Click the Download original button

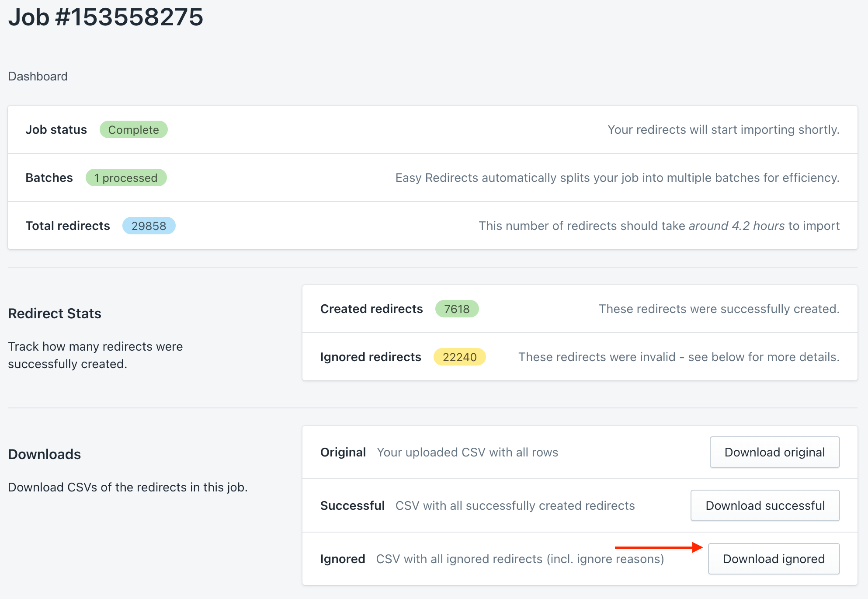774,452
